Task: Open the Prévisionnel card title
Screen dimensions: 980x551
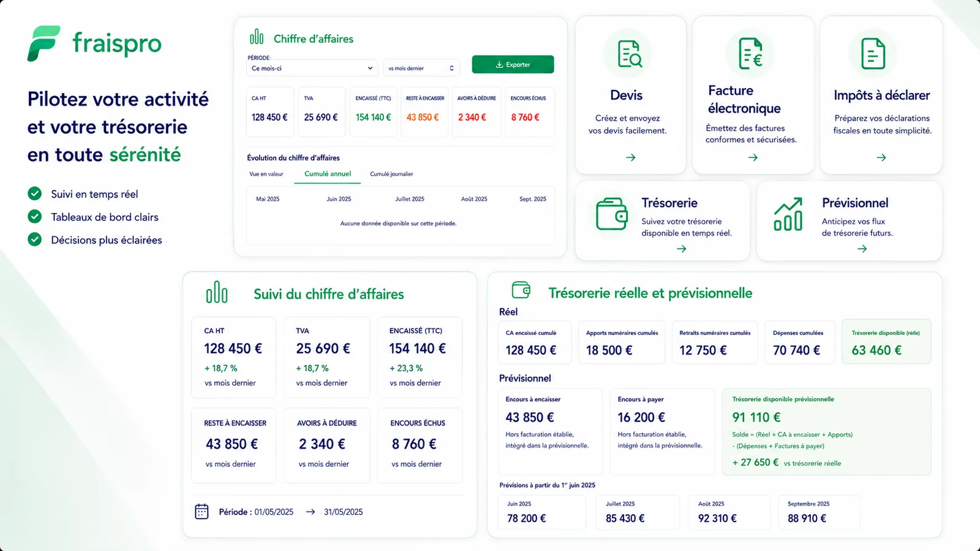Action: tap(854, 203)
